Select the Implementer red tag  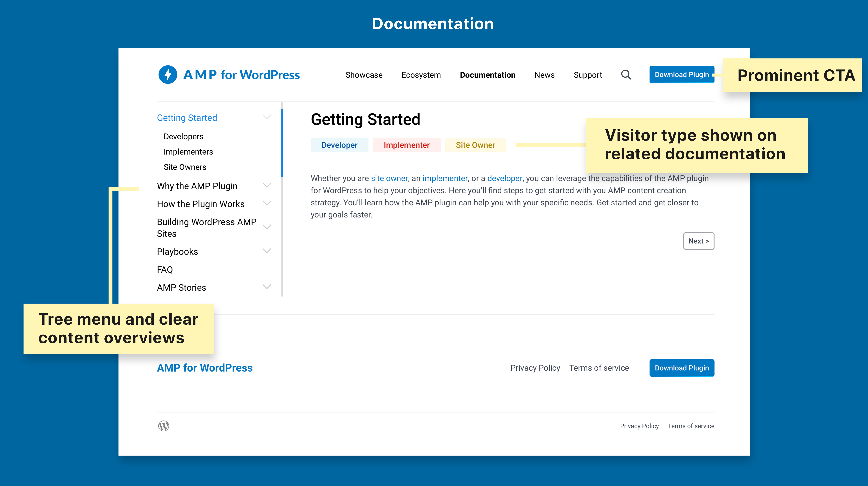click(x=406, y=145)
